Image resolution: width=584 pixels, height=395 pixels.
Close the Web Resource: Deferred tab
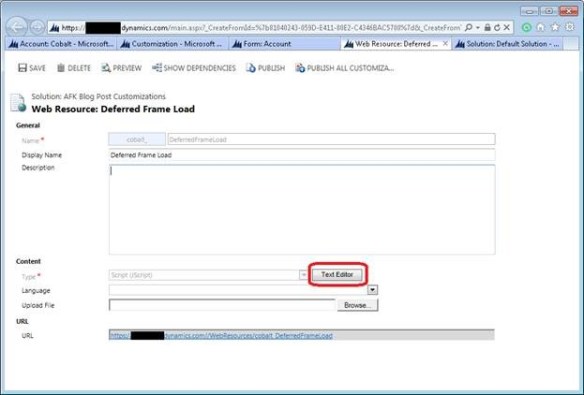coord(445,44)
